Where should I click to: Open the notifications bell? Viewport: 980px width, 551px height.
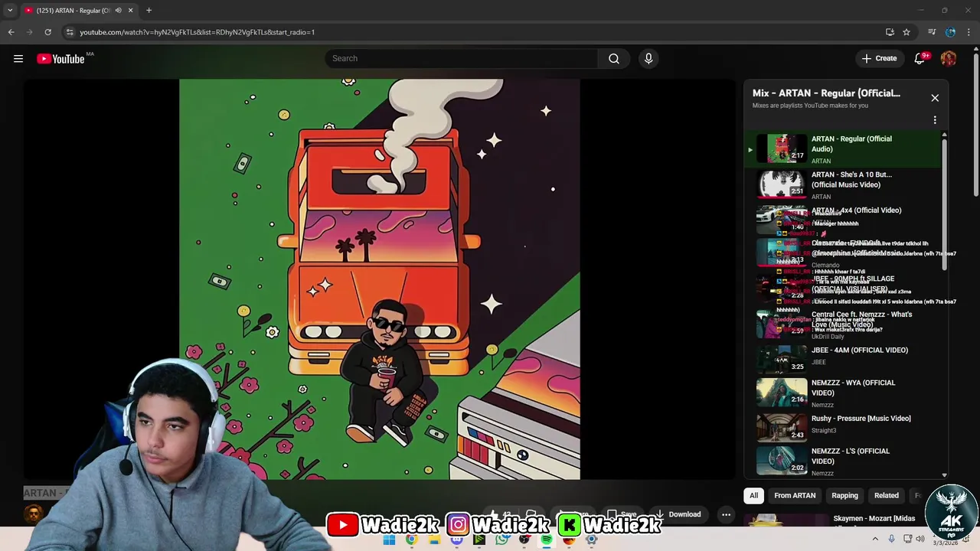click(x=920, y=58)
